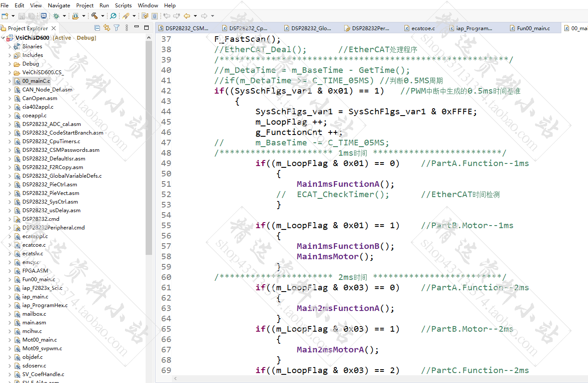Click Main2msMotorA call on line 67
This screenshot has width=588, height=383.
(330, 350)
